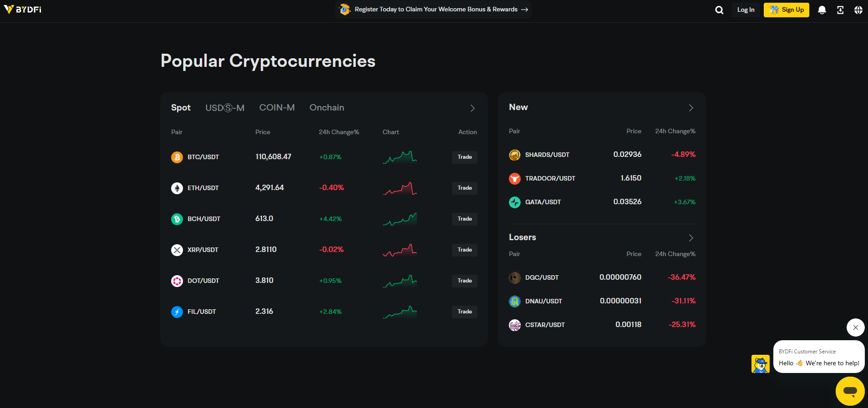Click the search magnifier icon
Screen dimensions: 868x408
(719, 10)
